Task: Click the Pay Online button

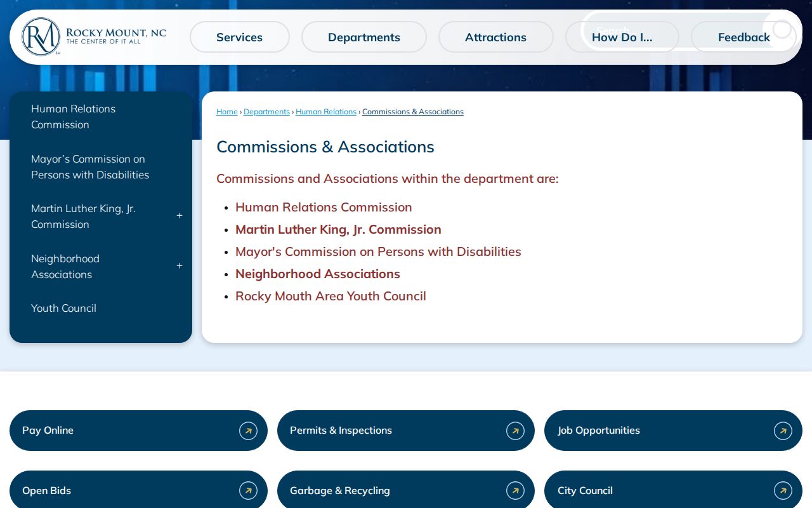Action: pyautogui.click(x=138, y=431)
